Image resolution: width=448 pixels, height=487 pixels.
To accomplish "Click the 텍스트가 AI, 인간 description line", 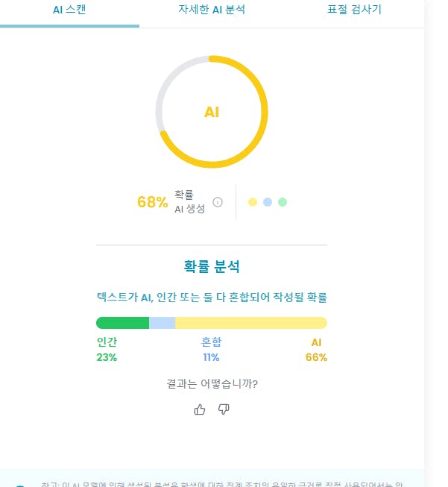I will coord(212,297).
